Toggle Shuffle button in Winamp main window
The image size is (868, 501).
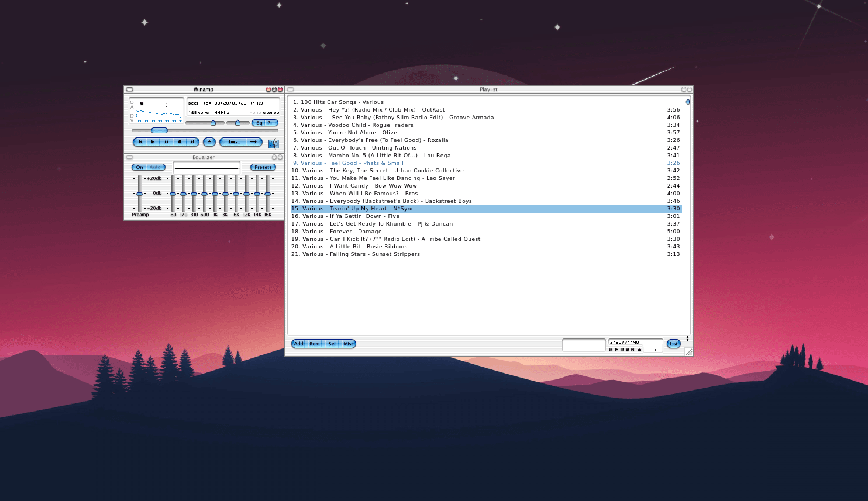(x=233, y=142)
